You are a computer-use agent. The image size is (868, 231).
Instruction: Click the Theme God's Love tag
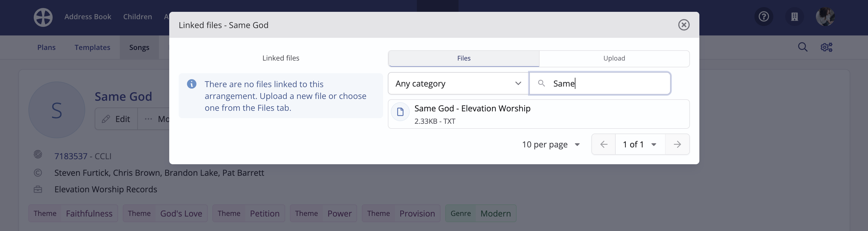click(165, 214)
